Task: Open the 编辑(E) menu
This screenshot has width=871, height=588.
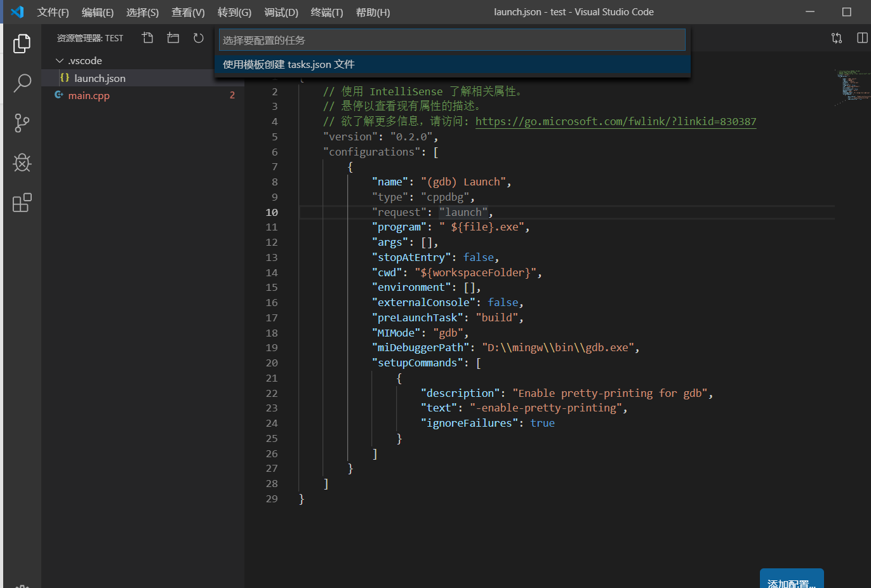Action: click(x=98, y=12)
